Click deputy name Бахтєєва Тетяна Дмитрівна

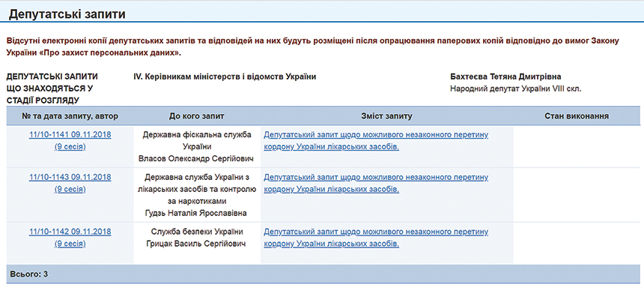click(505, 77)
